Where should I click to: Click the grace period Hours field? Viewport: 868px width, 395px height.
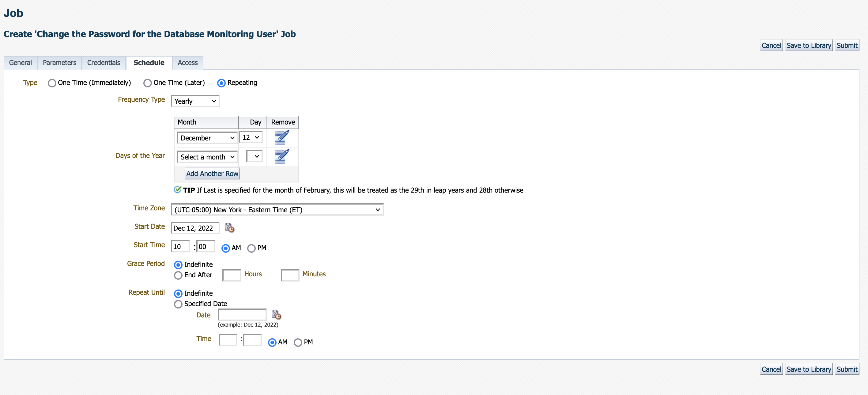232,275
